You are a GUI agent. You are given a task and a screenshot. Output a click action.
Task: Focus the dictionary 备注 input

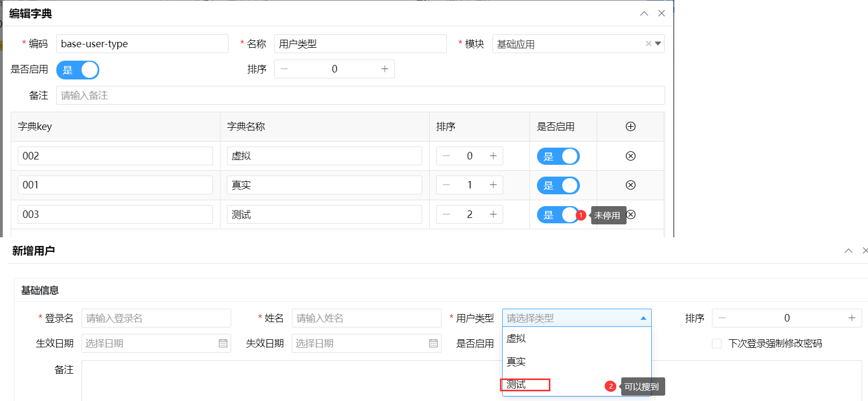(361, 96)
